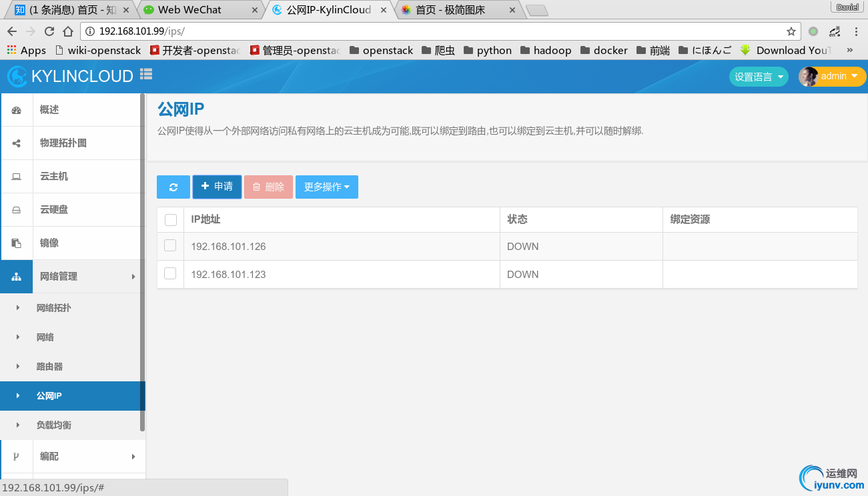Click the 绑定资源 column header
Image resolution: width=868 pixels, height=496 pixels.
[x=690, y=219]
